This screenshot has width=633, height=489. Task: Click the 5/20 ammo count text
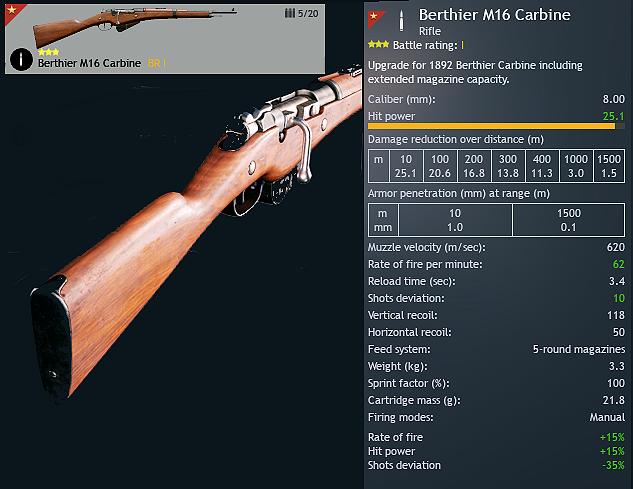tap(308, 14)
